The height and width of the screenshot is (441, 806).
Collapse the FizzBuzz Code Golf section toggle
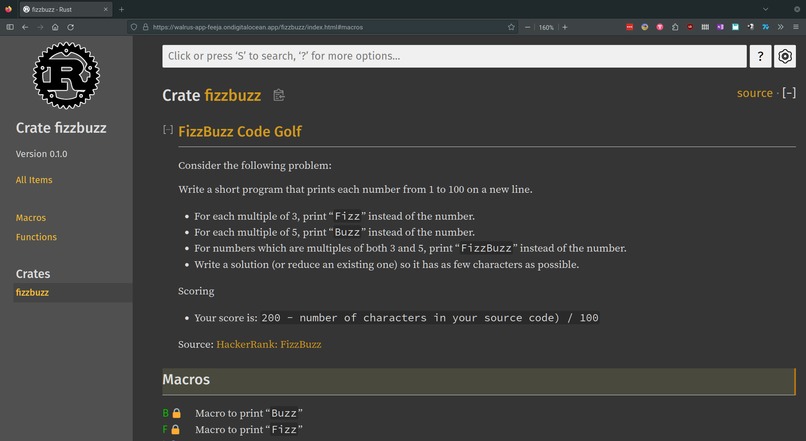(168, 130)
